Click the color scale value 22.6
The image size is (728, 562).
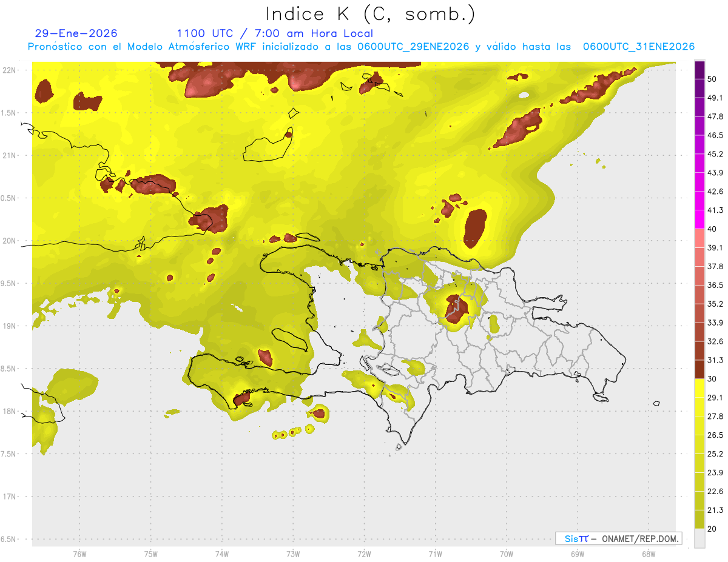(x=715, y=492)
